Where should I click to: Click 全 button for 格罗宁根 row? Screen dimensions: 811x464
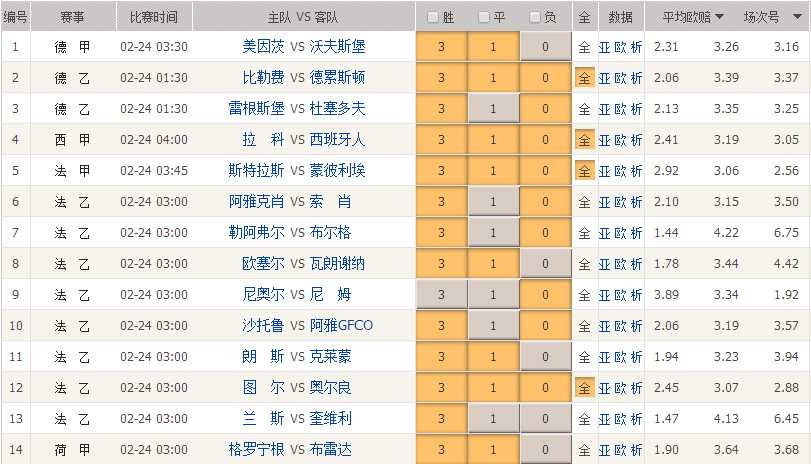pos(584,451)
